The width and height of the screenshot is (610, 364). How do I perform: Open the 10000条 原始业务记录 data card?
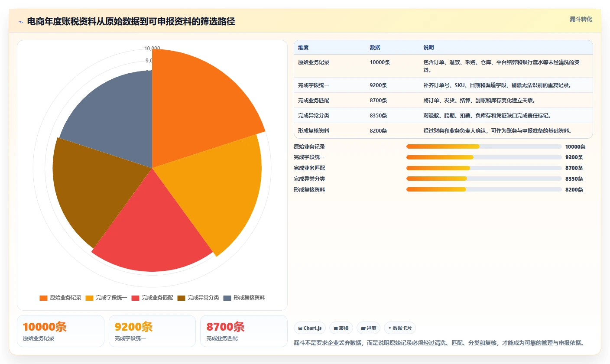click(61, 331)
